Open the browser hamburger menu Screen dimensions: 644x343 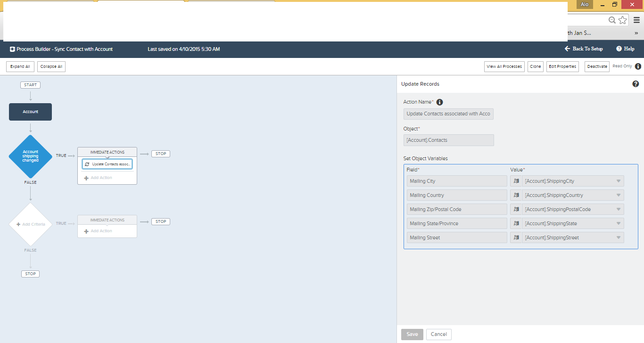[636, 20]
